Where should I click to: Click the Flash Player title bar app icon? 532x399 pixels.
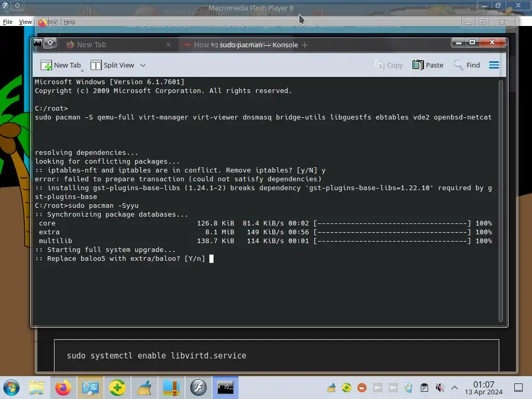(x=5, y=5)
